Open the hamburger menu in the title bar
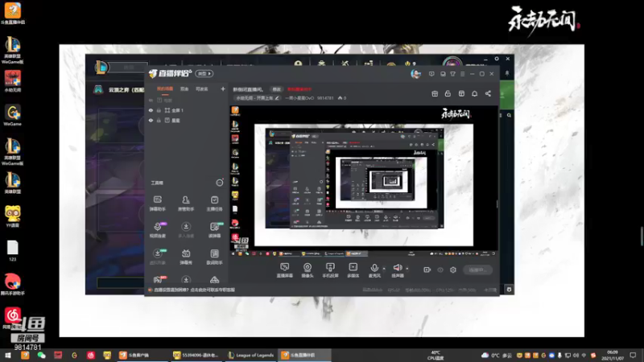Viewport: 644px width, 362px height. (x=462, y=74)
